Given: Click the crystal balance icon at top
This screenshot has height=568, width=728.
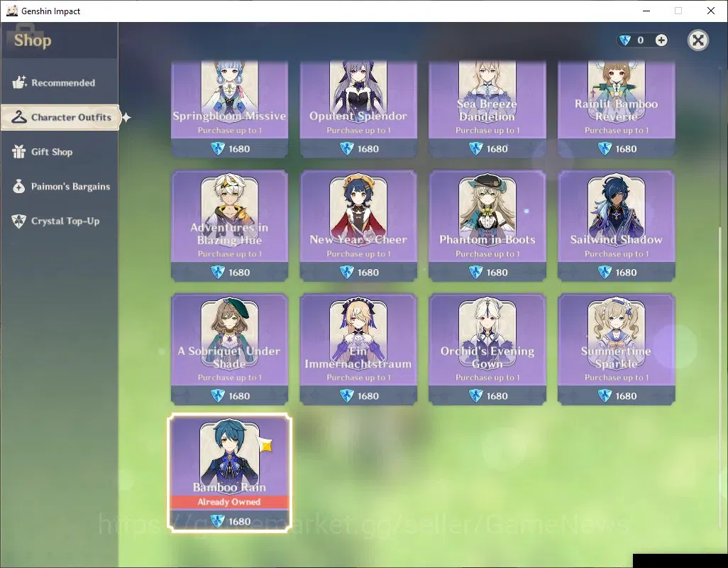Looking at the screenshot, I should click(x=625, y=40).
